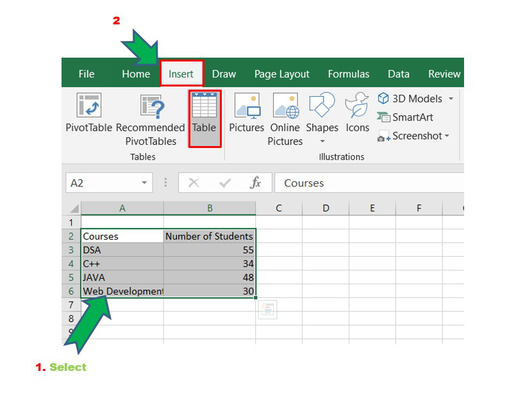The width and height of the screenshot is (532, 401).
Task: Click the formula bar showing Courses
Action: [369, 183]
